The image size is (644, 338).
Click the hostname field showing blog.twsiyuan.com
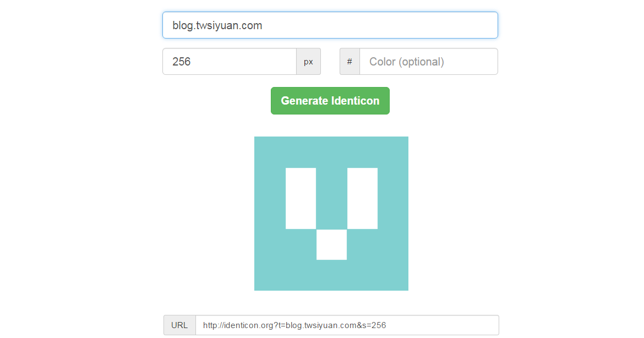pos(330,25)
